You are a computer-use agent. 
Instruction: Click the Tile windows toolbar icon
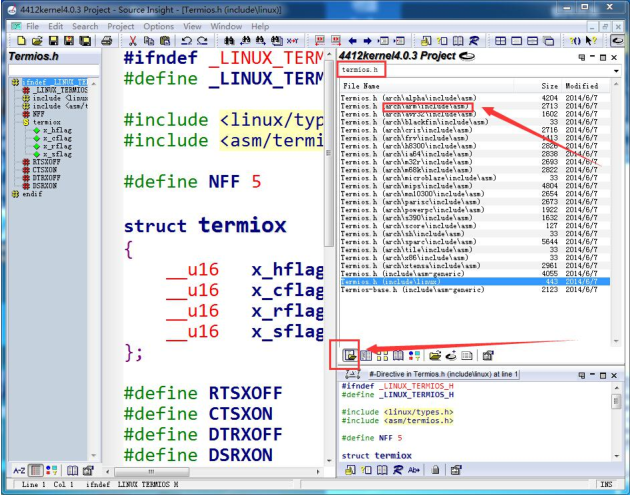(x=500, y=41)
